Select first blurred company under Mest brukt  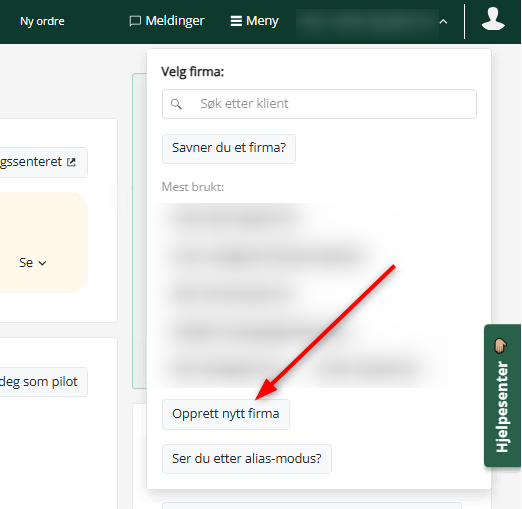pos(233,217)
